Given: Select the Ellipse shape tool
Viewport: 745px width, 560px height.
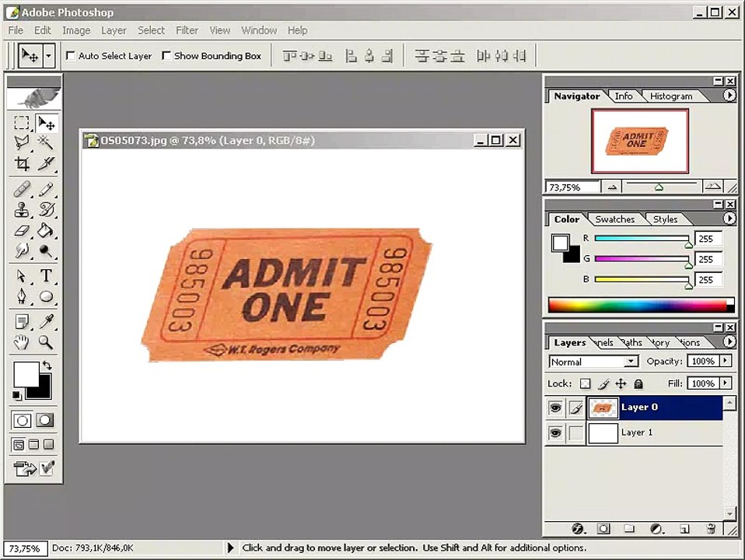Looking at the screenshot, I should 46,296.
